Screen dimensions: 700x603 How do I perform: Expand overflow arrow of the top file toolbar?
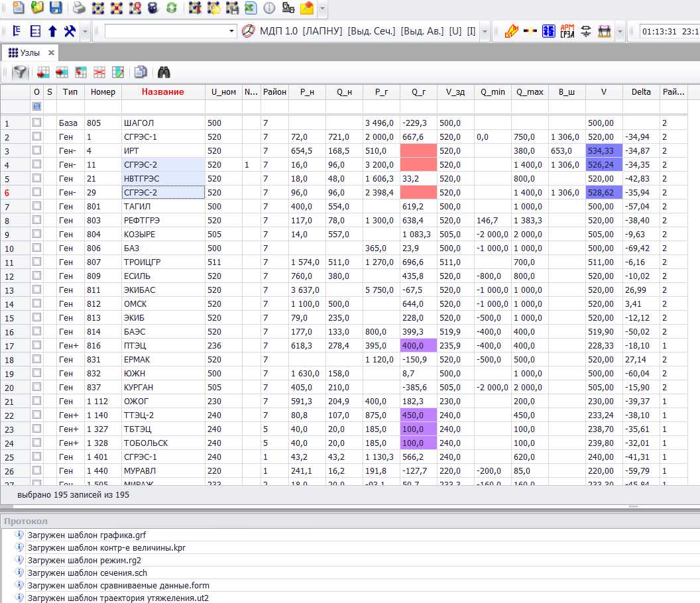[x=322, y=8]
